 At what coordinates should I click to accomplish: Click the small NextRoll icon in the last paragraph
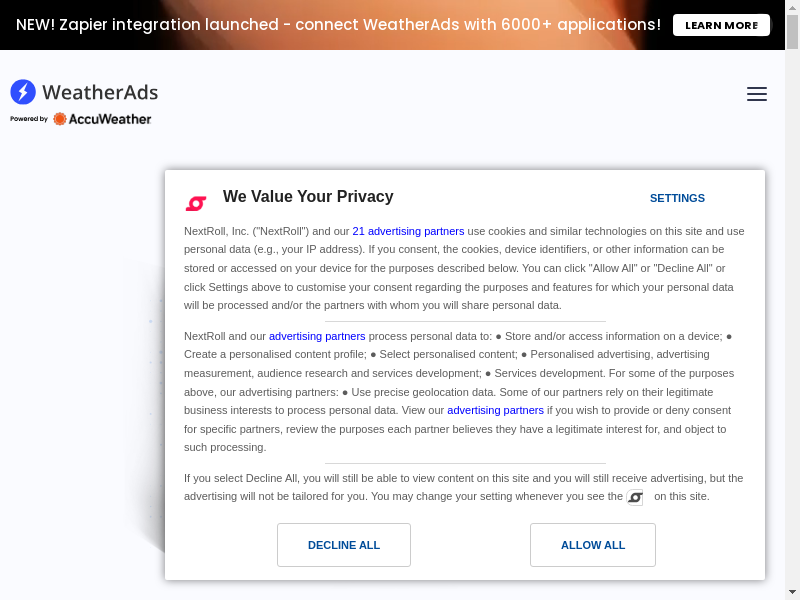click(x=635, y=497)
